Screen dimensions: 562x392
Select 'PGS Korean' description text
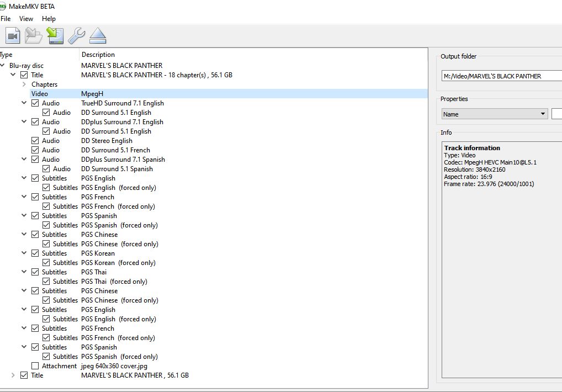[98, 253]
